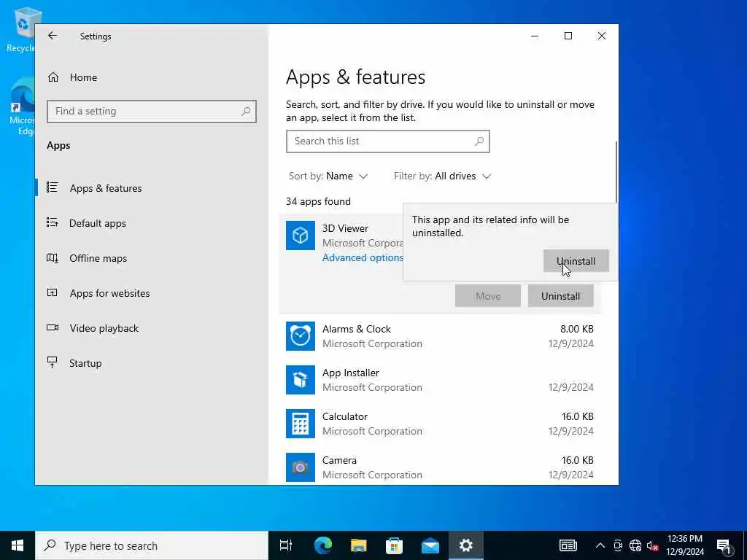Open the Windows Start menu
This screenshot has width=747, height=560.
18,545
